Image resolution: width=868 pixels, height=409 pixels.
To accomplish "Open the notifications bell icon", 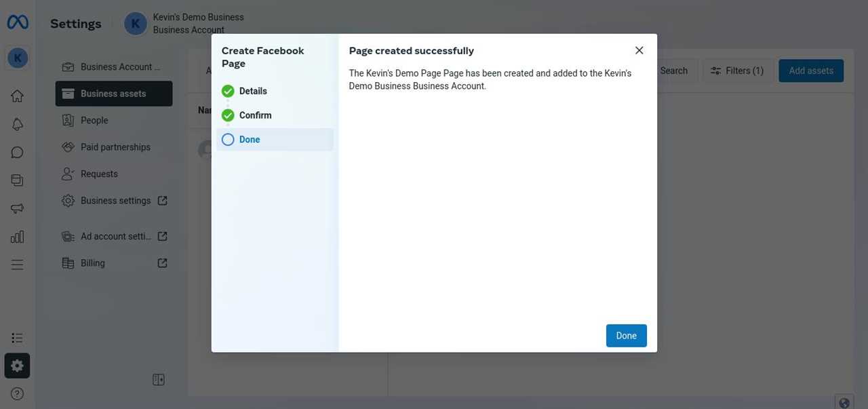I will point(18,124).
